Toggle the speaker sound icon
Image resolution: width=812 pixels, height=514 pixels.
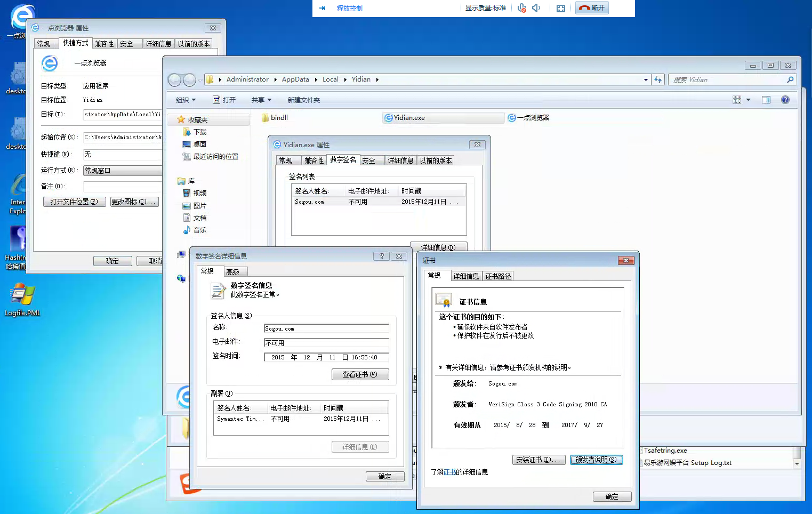point(536,8)
